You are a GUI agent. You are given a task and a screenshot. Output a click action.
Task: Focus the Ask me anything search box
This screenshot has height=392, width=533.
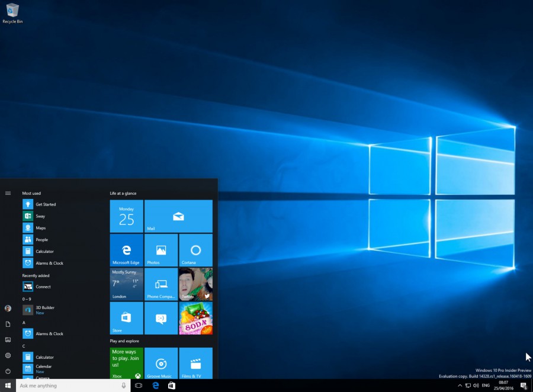[x=73, y=385]
